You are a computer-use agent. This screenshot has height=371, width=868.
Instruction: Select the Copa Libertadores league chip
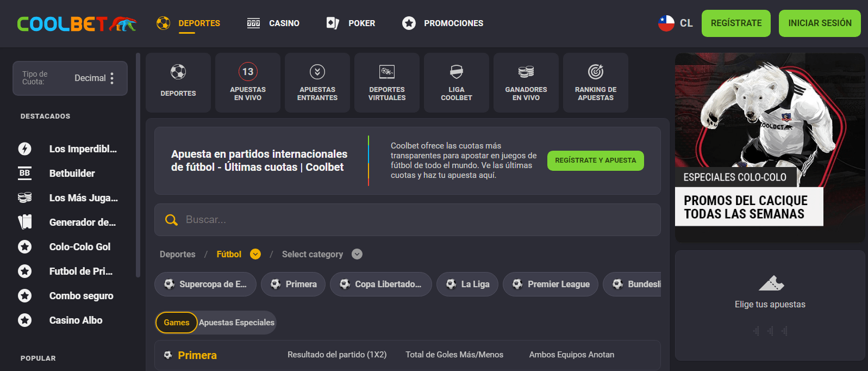point(381,284)
